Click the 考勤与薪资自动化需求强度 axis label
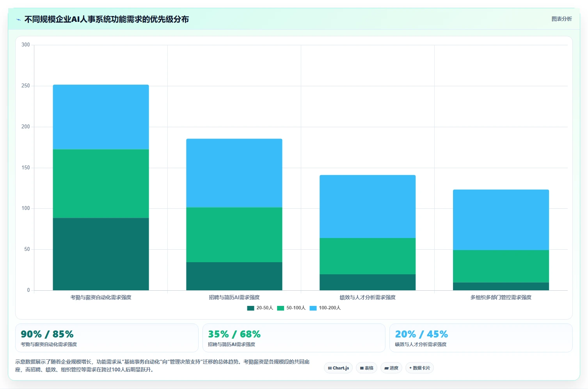This screenshot has height=389, width=588. click(x=101, y=298)
